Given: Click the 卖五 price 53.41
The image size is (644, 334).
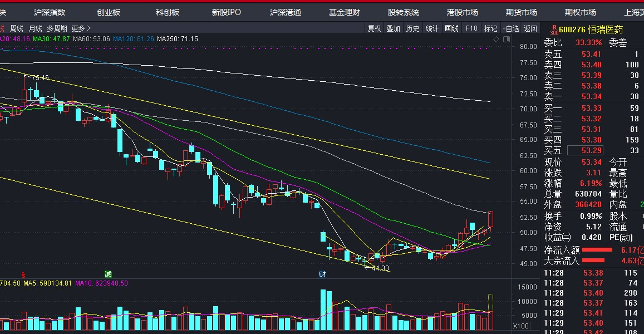Looking at the screenshot, I should [592, 54].
